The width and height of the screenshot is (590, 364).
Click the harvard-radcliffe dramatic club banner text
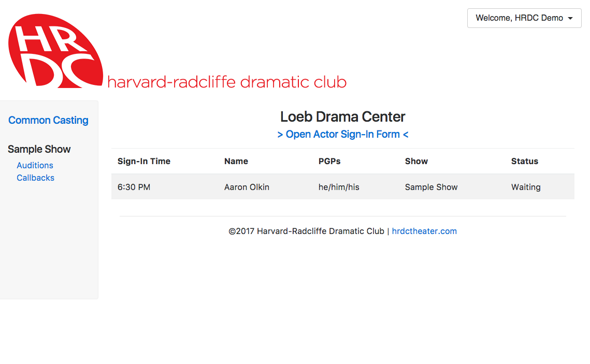pos(227,82)
